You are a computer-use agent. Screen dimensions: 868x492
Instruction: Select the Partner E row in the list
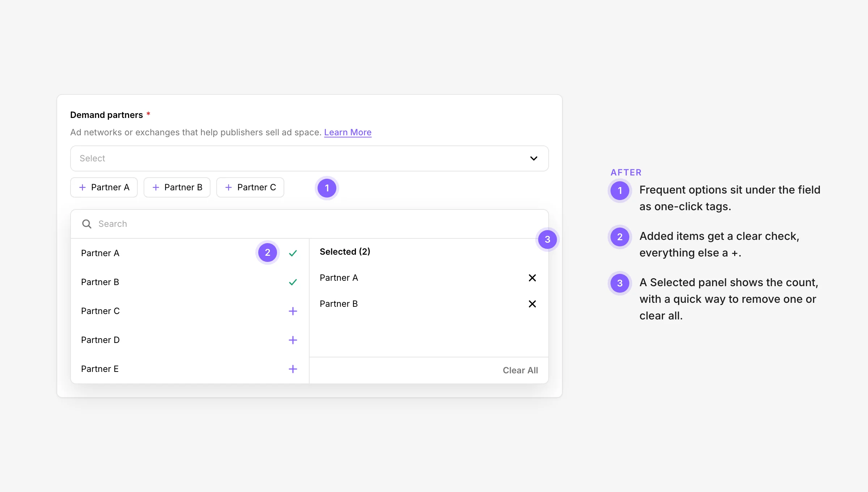190,369
